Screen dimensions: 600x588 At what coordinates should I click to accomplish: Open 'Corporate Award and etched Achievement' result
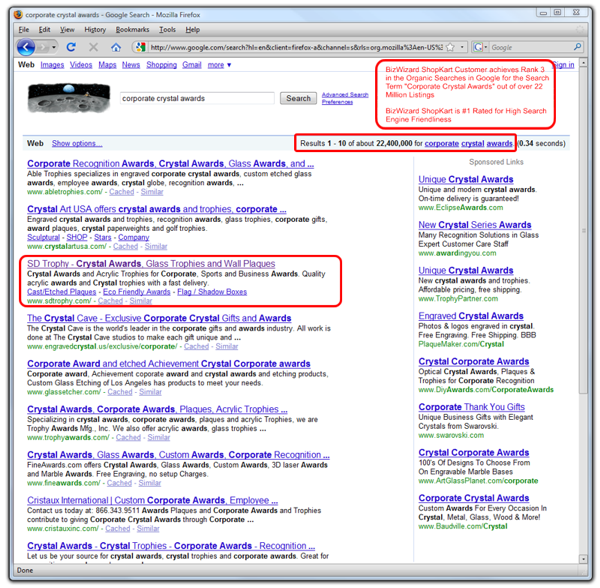tap(168, 364)
